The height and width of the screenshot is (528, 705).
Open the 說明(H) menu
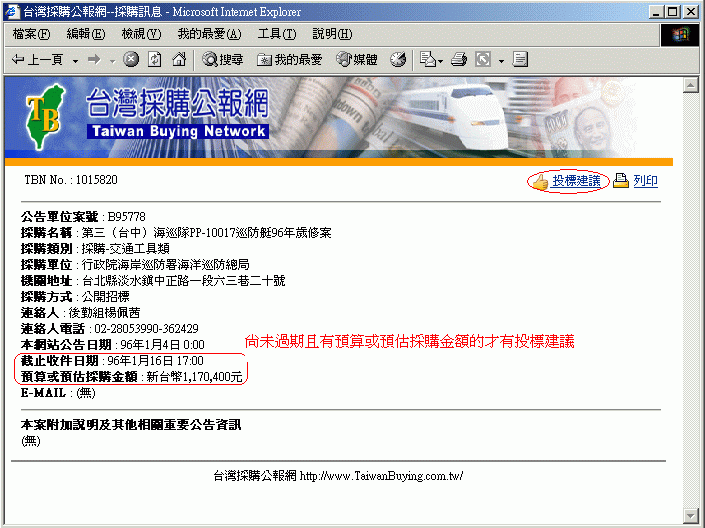coord(332,34)
